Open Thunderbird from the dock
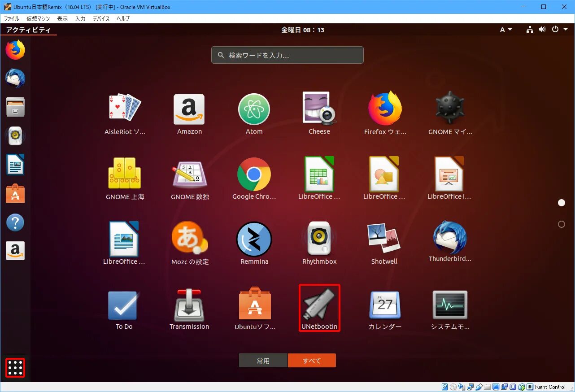 pyautogui.click(x=15, y=78)
